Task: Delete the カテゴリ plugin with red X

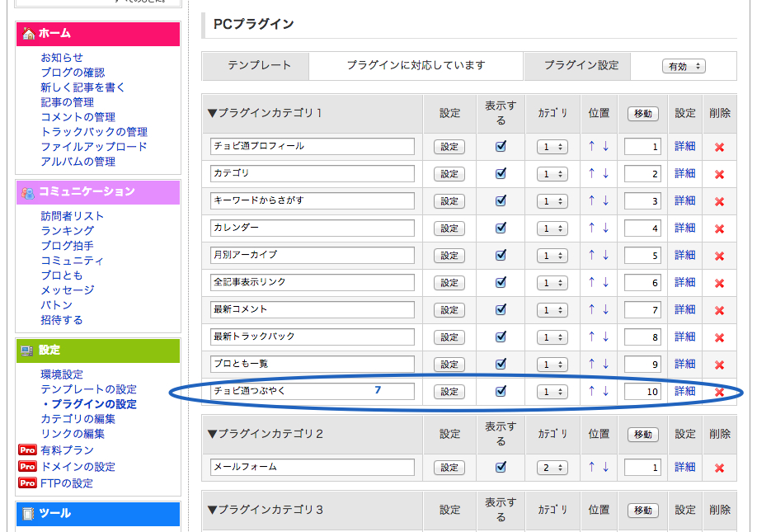Action: pyautogui.click(x=719, y=174)
